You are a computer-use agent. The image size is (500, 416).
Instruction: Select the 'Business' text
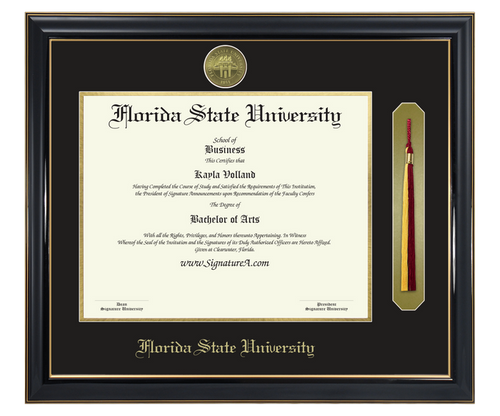pyautogui.click(x=225, y=150)
